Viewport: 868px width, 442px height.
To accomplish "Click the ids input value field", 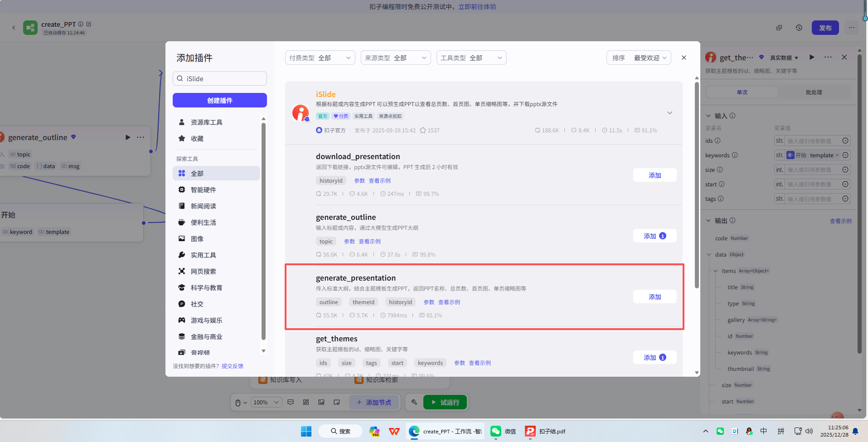I will [x=813, y=141].
